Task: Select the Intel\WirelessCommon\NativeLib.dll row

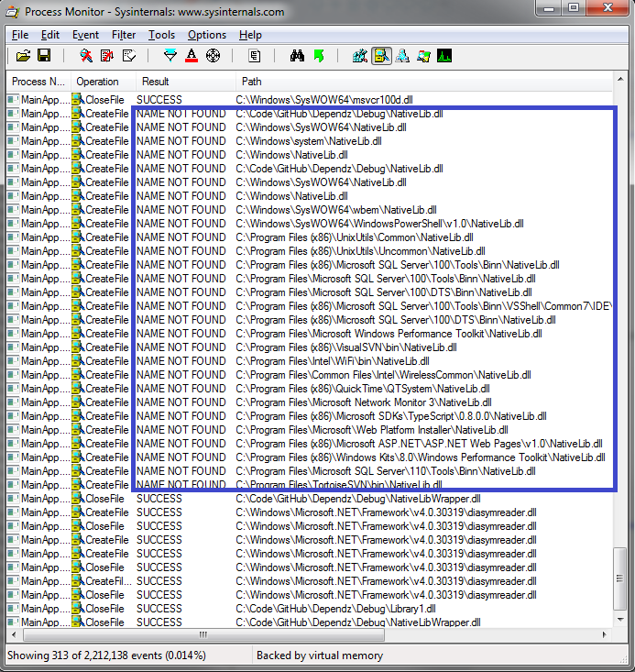Action: click(309, 375)
